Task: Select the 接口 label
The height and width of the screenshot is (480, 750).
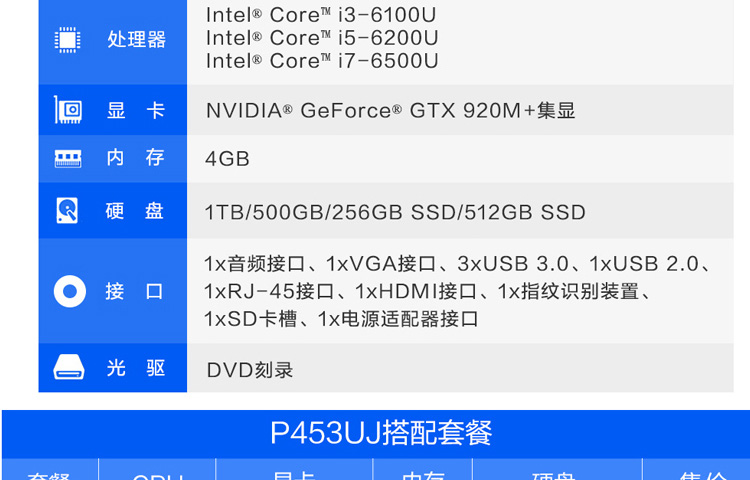Action: (134, 291)
